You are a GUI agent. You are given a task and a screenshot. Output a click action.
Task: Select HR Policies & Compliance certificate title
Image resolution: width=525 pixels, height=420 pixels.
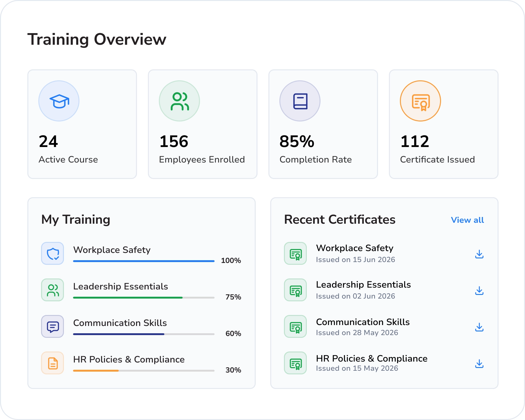(x=372, y=359)
